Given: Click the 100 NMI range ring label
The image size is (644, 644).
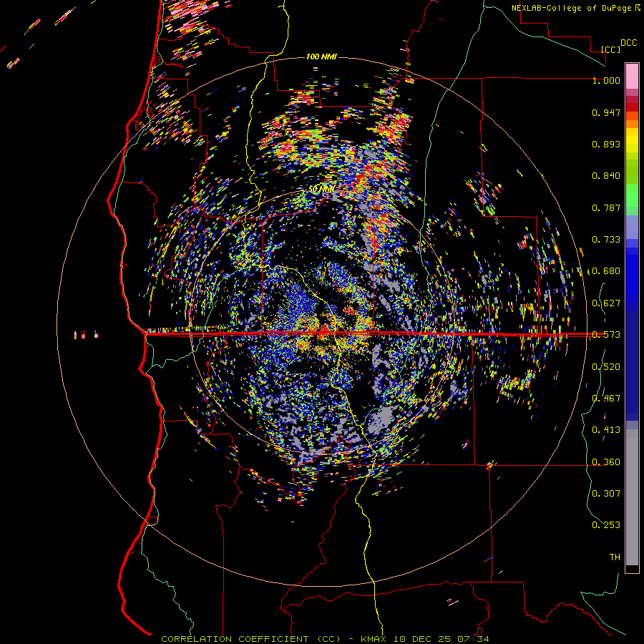Looking at the screenshot, I should tap(321, 57).
